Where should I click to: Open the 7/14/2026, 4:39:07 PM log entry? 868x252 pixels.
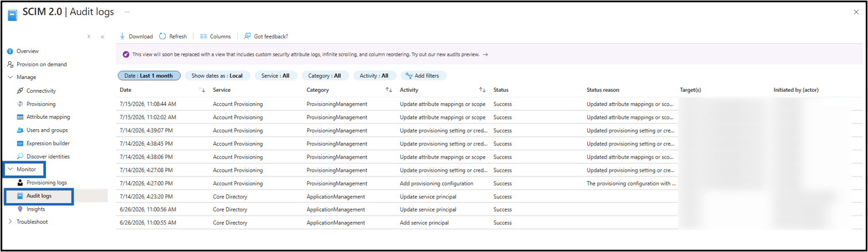click(x=146, y=130)
